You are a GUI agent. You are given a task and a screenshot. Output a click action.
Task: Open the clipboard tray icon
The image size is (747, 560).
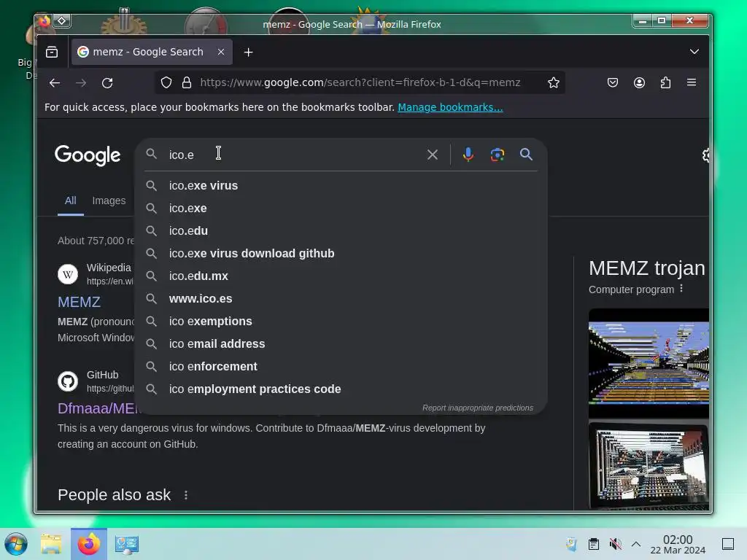point(594,544)
